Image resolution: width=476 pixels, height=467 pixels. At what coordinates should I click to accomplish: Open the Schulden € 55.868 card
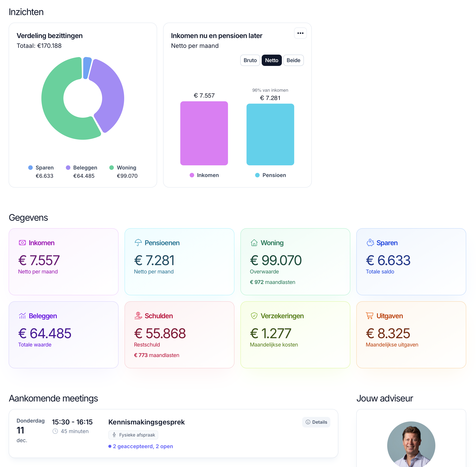point(179,335)
